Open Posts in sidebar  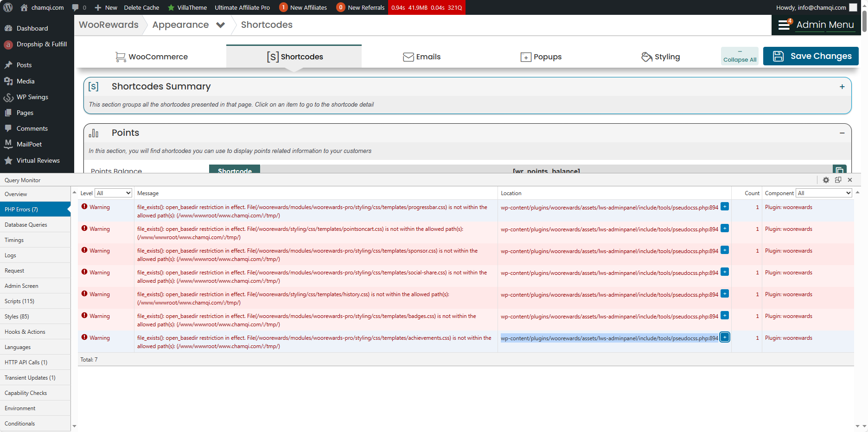click(24, 65)
